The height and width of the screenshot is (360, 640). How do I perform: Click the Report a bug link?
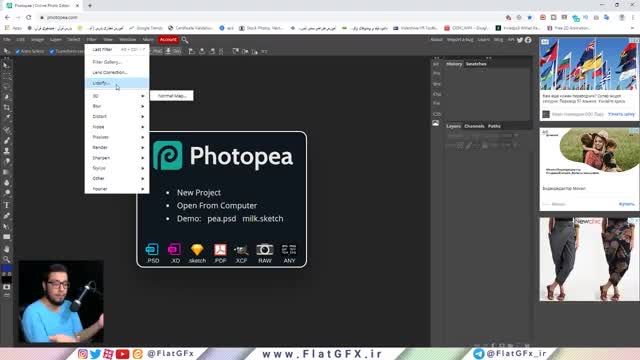(460, 40)
